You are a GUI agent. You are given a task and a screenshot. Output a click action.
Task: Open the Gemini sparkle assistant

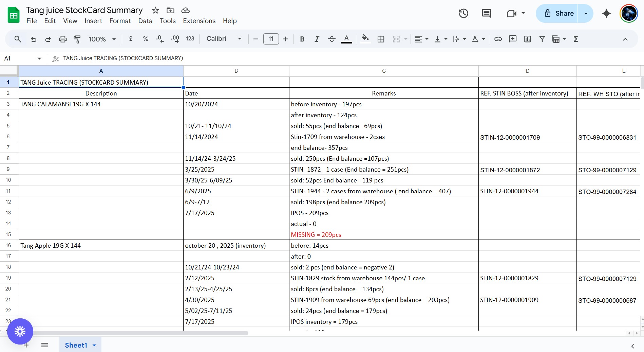coord(606,13)
